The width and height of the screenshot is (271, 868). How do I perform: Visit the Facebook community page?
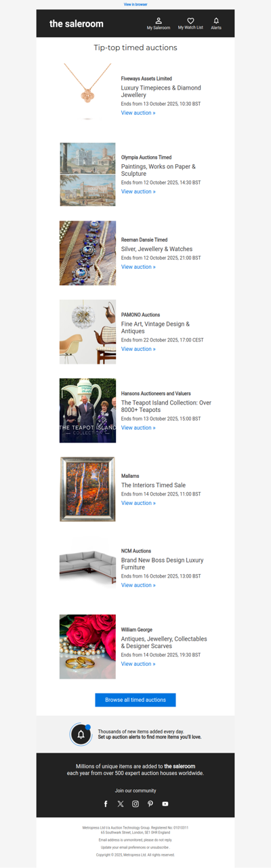(x=106, y=804)
